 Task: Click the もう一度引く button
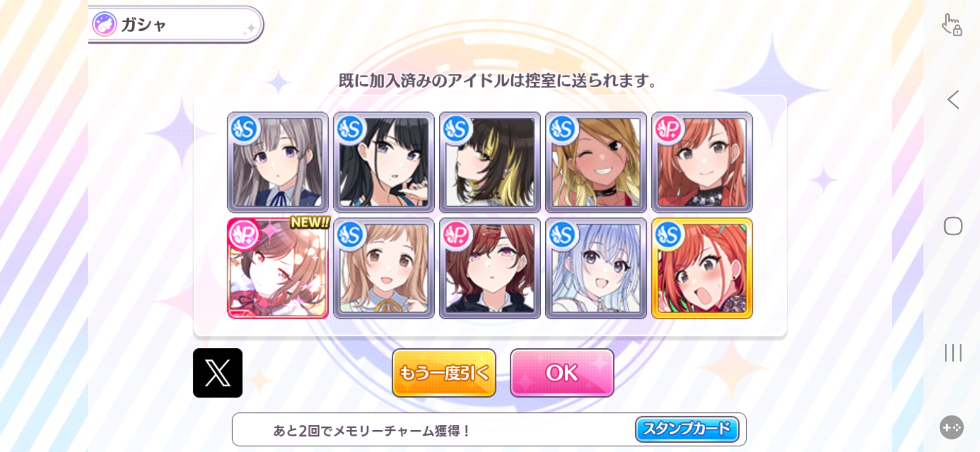click(x=444, y=372)
